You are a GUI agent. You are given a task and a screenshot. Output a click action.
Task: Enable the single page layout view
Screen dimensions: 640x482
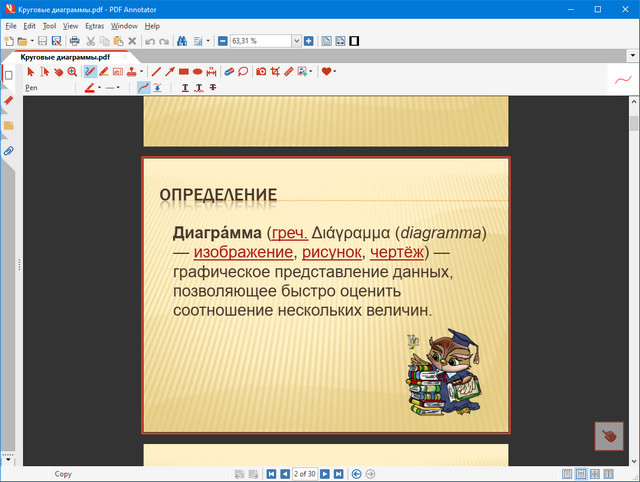(x=569, y=473)
